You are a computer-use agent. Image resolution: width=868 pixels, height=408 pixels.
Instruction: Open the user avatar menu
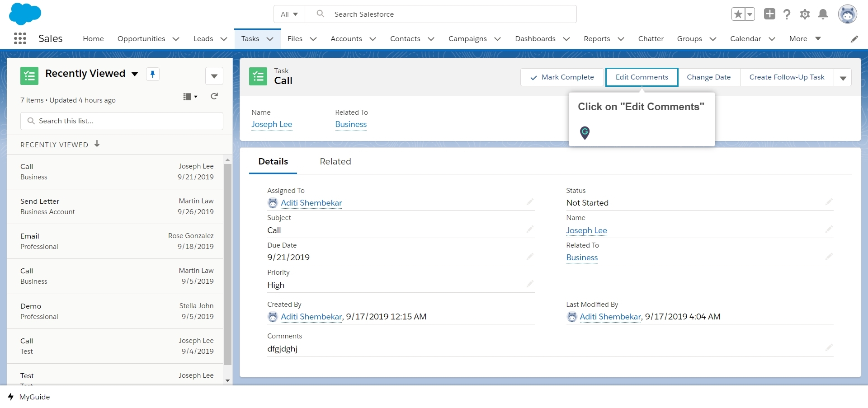coord(848,14)
